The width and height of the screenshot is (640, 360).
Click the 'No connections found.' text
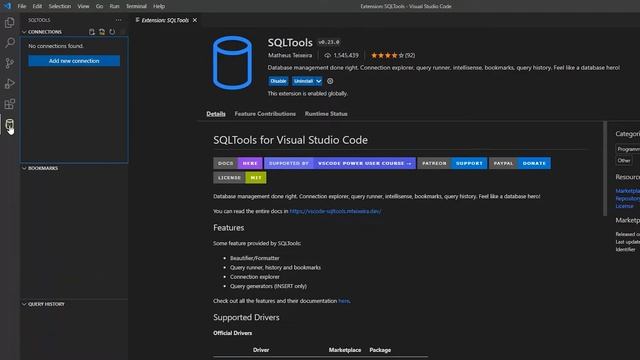click(x=56, y=46)
